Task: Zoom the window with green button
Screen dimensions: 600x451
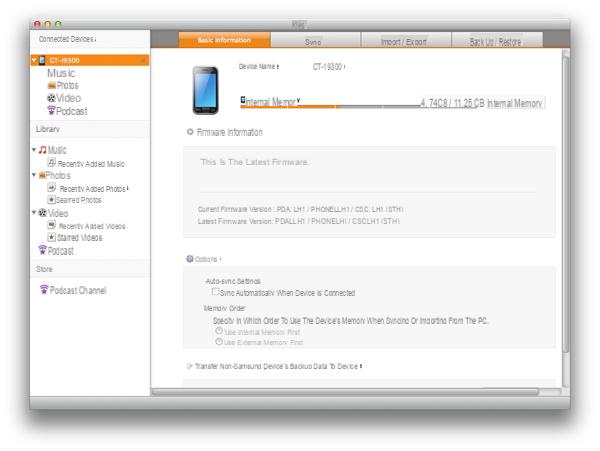Action: tap(58, 24)
